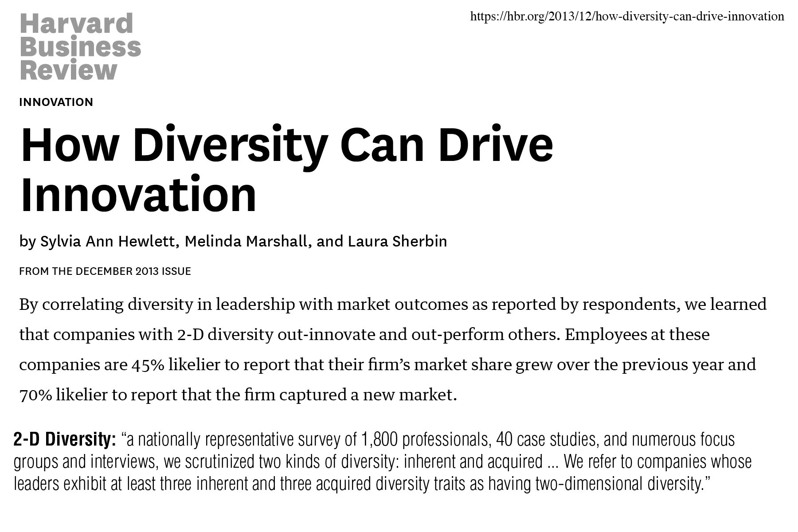Click author name Melinda Marshall
The image size is (798, 532).
tap(246, 241)
